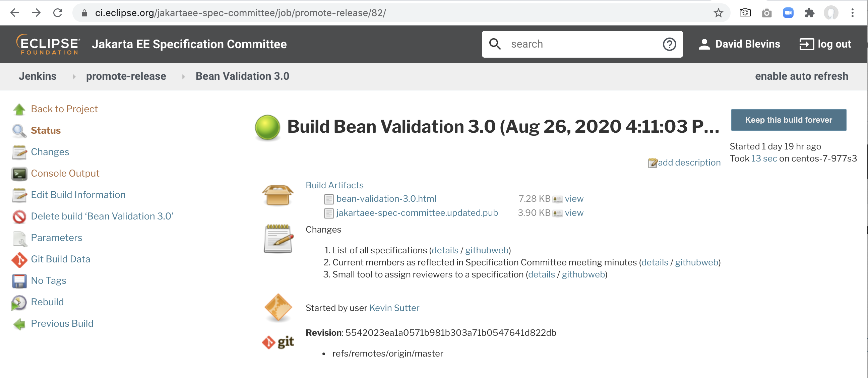
Task: Open the bean-validation-3.0.html artifact link
Action: [x=386, y=199]
